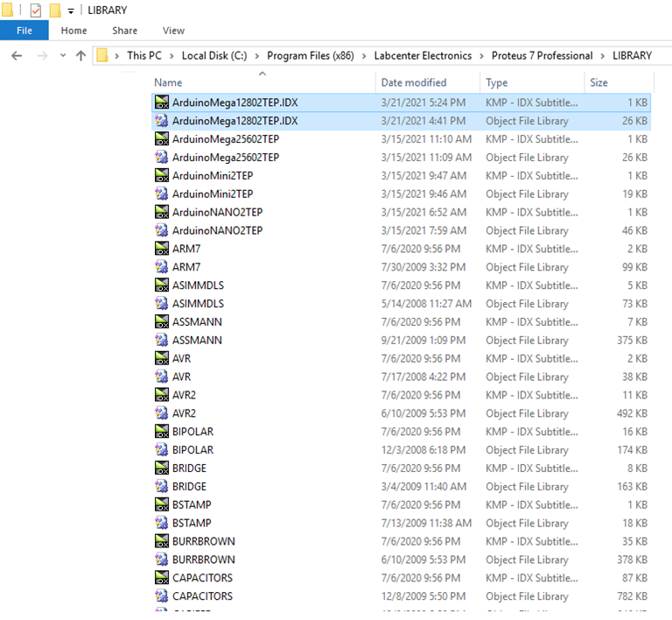
Task: Open the View ribbon tab
Action: (x=173, y=31)
